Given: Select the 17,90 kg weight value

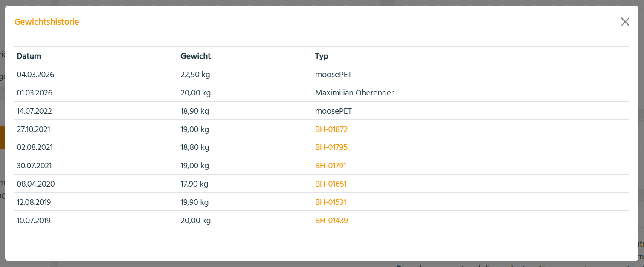Looking at the screenshot, I should (x=194, y=184).
